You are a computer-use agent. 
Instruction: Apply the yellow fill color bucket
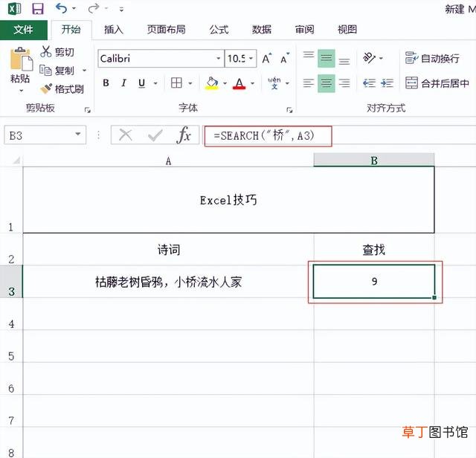click(x=212, y=83)
